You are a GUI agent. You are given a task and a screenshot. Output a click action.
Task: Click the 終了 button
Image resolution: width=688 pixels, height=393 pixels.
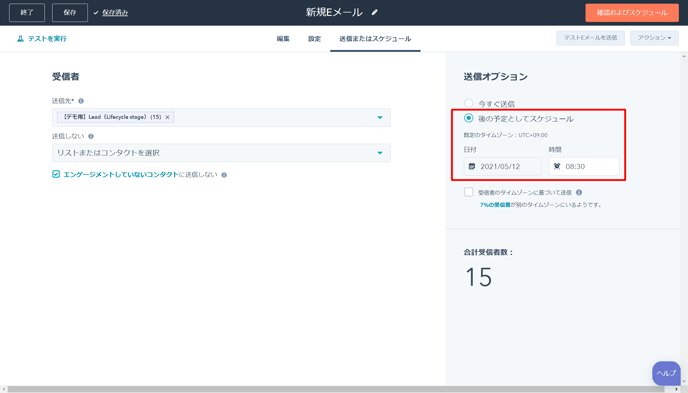point(27,12)
